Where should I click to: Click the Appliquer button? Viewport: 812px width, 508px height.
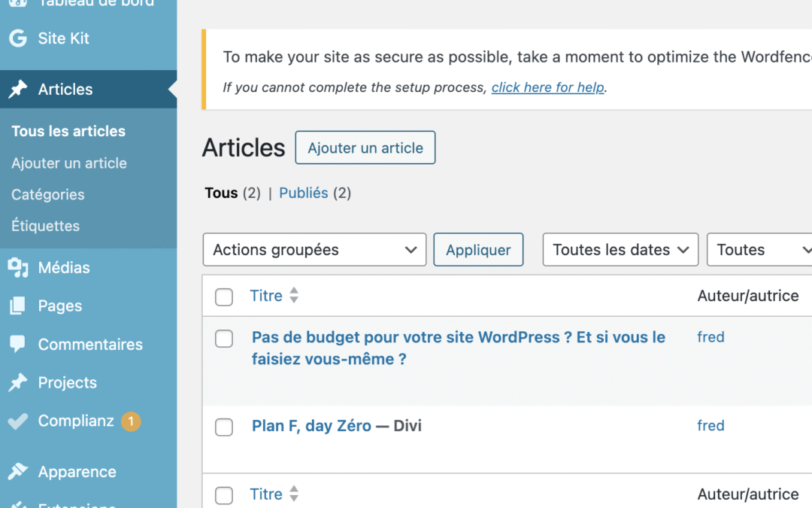(x=478, y=250)
